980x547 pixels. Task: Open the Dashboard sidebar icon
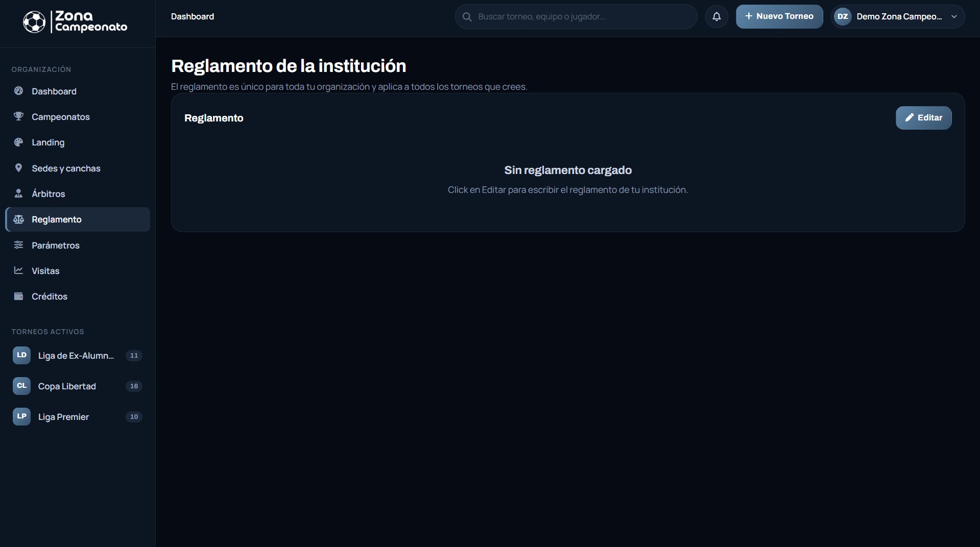19,91
